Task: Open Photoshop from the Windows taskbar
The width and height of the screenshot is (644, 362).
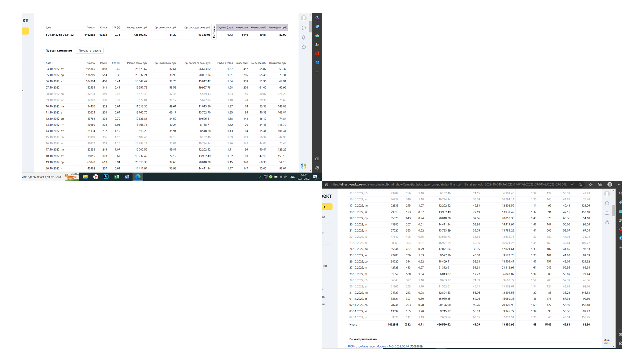Action: tap(106, 177)
